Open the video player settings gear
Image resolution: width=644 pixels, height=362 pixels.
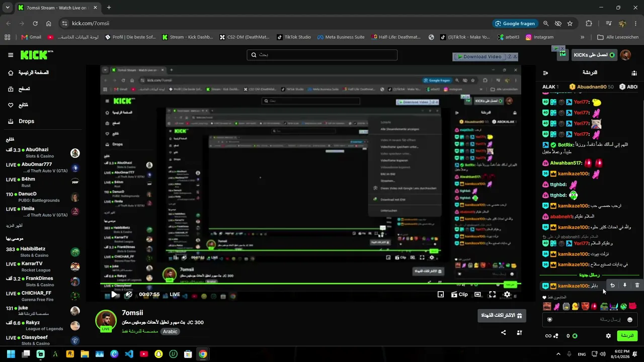pos(507,295)
